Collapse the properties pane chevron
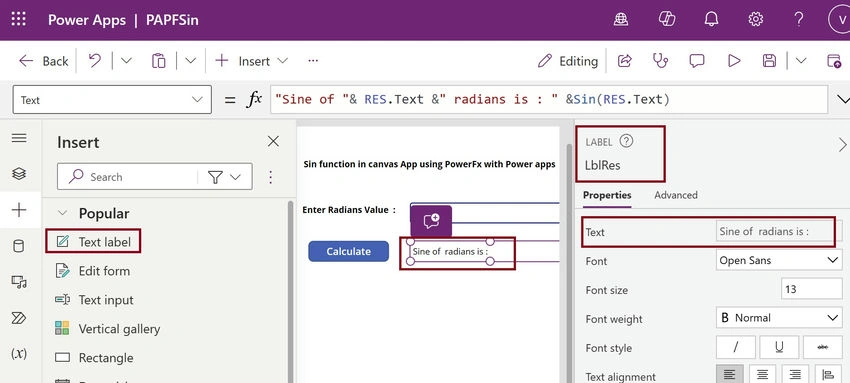The width and height of the screenshot is (850, 383). 842,145
